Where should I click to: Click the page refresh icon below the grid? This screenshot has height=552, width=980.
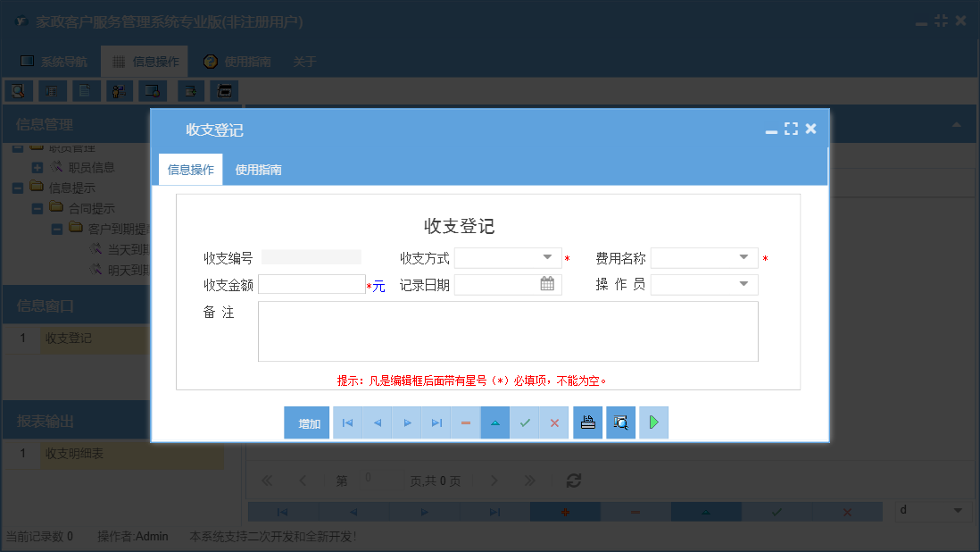(572, 481)
